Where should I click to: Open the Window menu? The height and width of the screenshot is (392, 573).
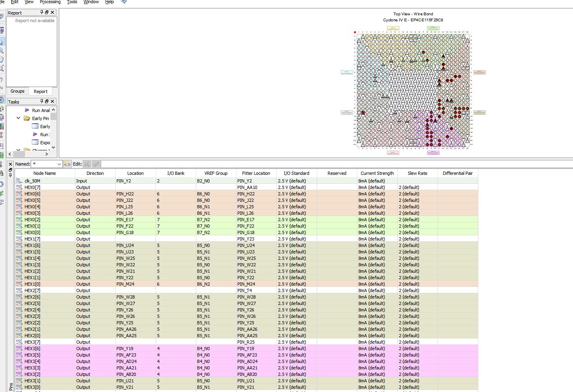tap(91, 2)
